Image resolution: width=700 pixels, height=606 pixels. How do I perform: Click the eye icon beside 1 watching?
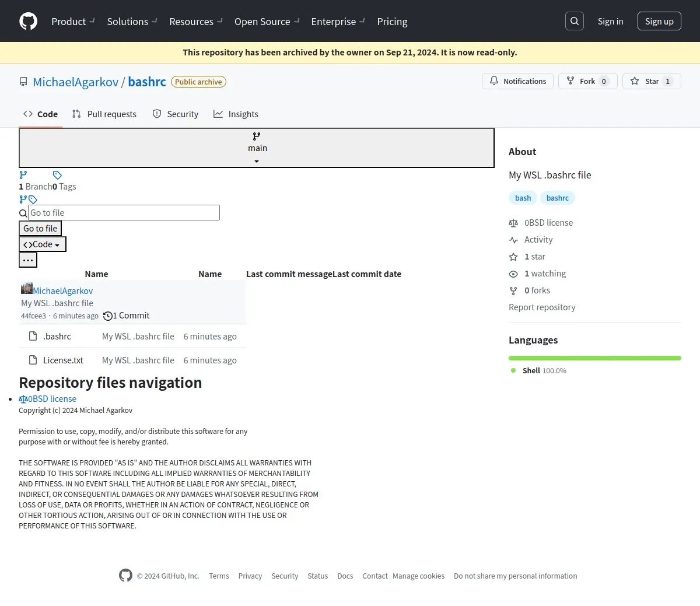(x=513, y=274)
